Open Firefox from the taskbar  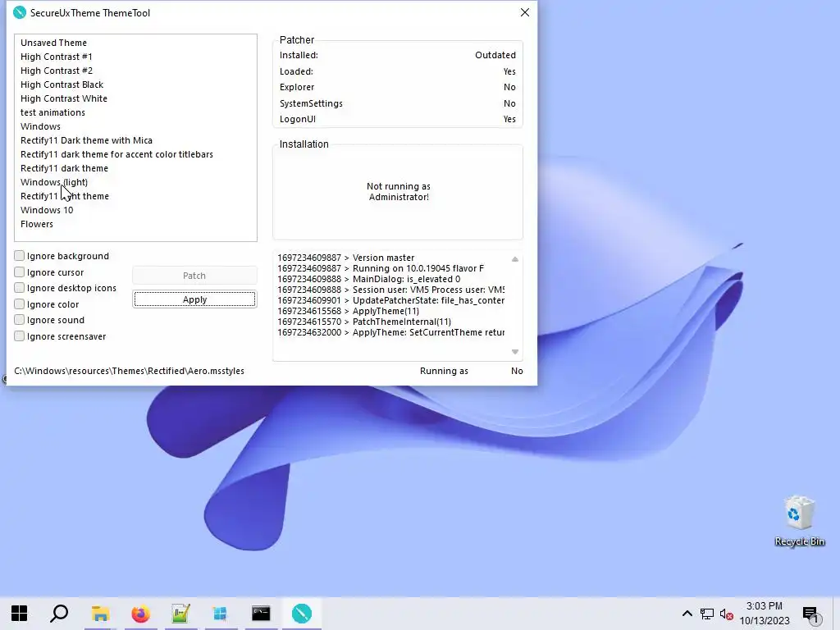140,614
